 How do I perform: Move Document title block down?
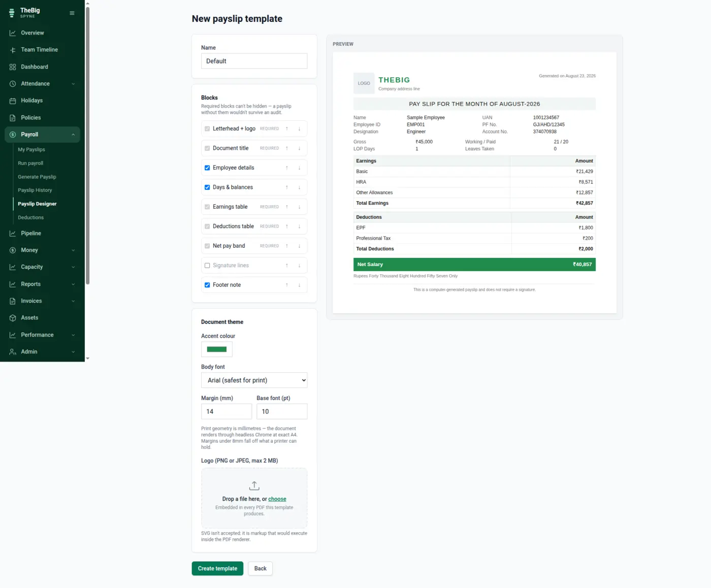299,148
